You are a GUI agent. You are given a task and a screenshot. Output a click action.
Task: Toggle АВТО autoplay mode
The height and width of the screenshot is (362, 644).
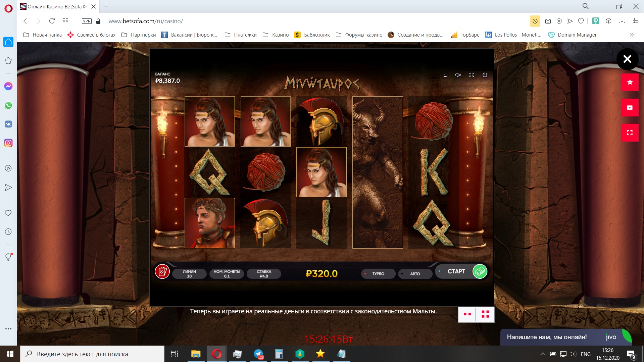click(415, 274)
